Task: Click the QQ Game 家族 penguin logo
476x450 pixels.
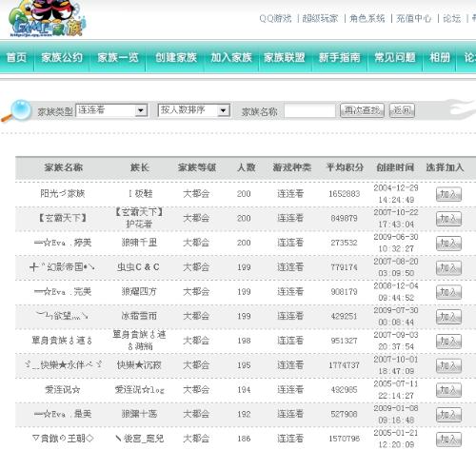Action: [47, 18]
